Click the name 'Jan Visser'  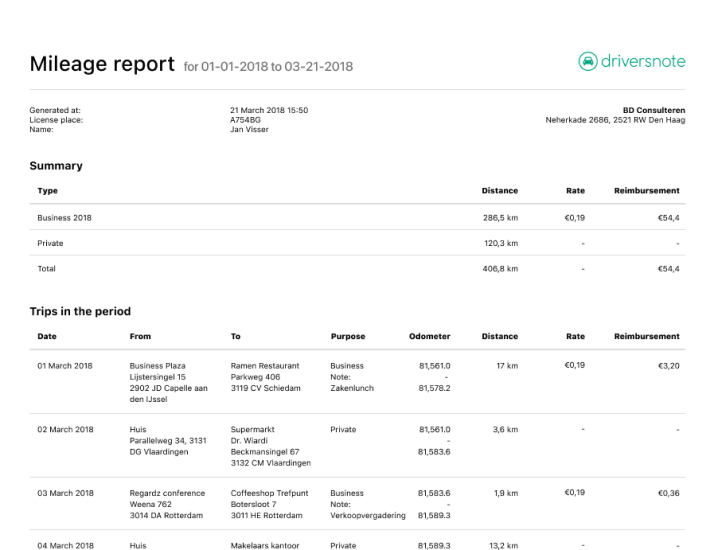tap(249, 129)
